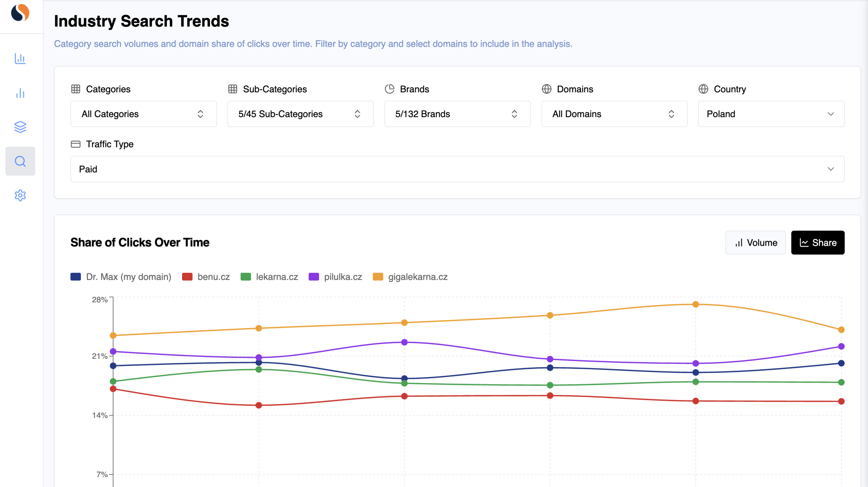
Task: Toggle pilulka.cz legend series visibility
Action: [x=335, y=277]
